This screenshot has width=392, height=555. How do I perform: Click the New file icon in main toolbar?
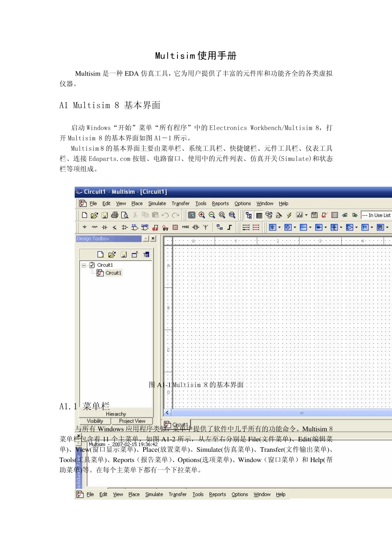[x=85, y=215]
